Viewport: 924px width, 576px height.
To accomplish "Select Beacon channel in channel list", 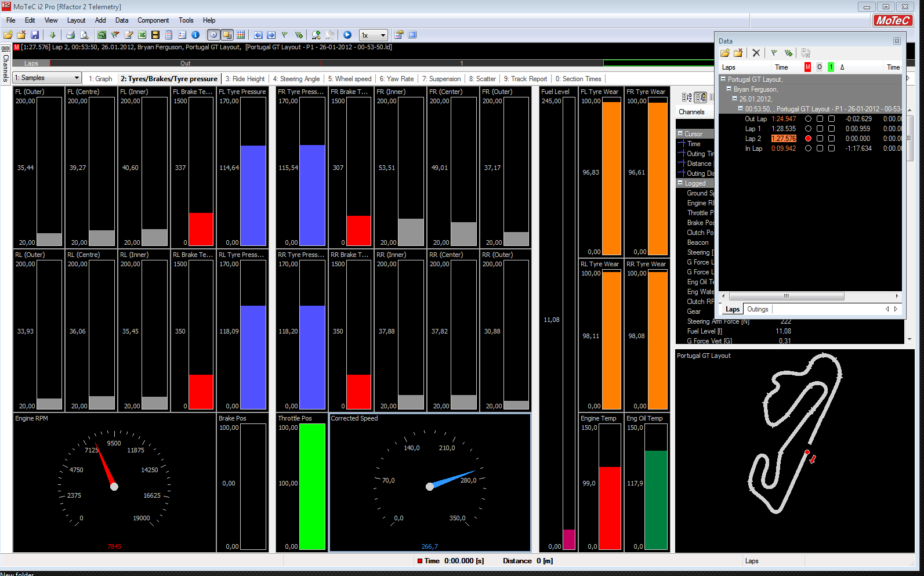I will point(698,242).
